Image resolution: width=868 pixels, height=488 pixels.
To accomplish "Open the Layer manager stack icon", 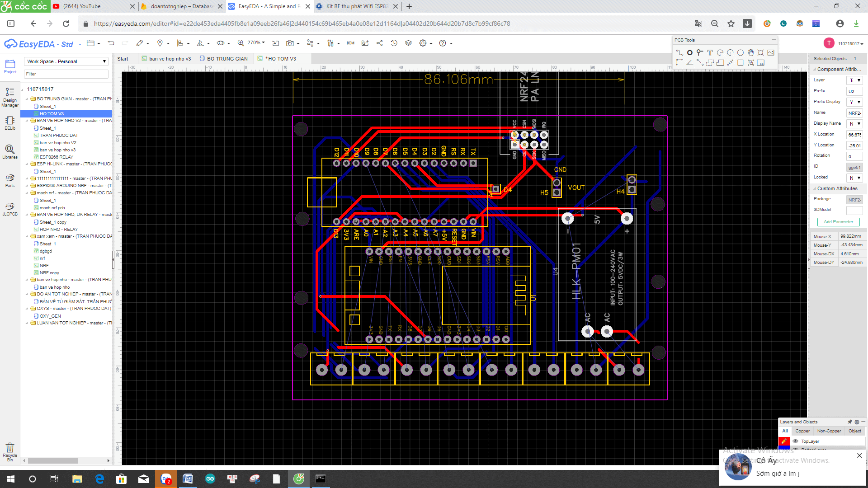I will pos(408,43).
